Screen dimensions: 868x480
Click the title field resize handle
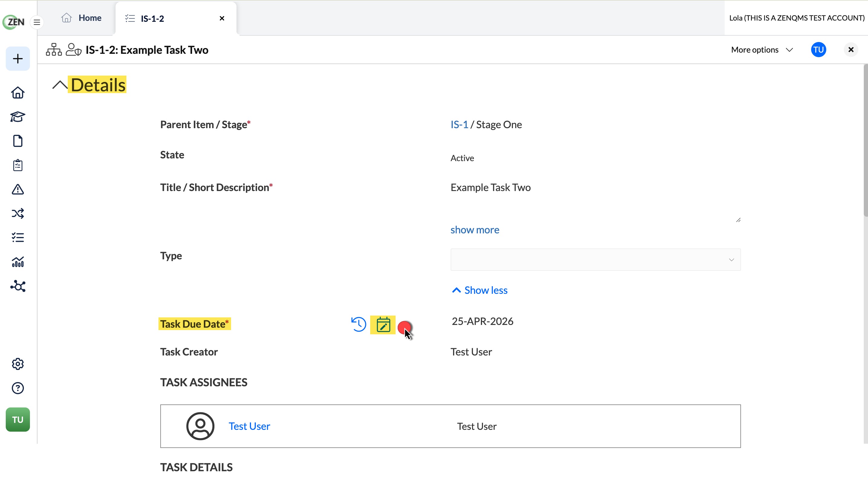pyautogui.click(x=738, y=220)
